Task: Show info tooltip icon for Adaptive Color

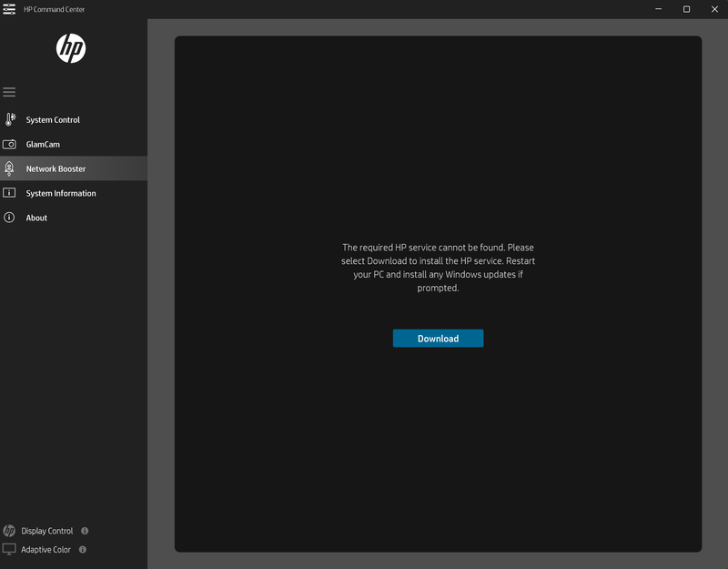Action: tap(83, 550)
